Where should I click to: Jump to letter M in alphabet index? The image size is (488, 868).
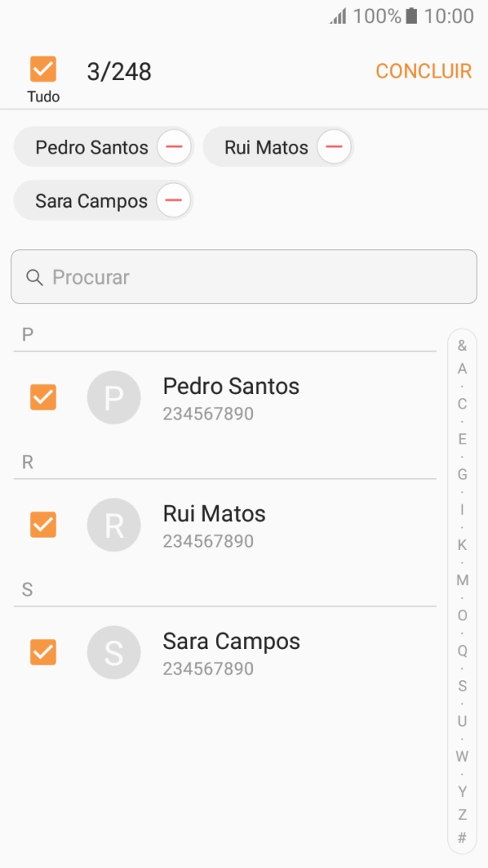(462, 580)
